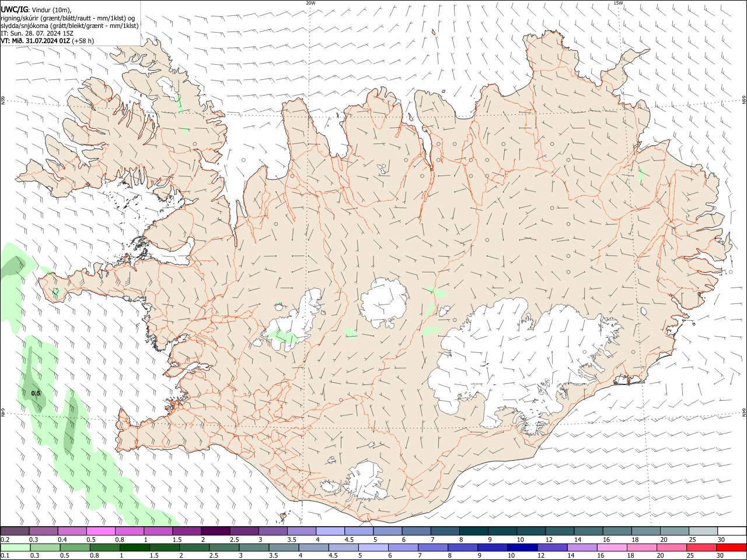
Task: Click the 'VT: Mið. 31.07.2024 01Z (+58 h)' line
Action: pyautogui.click(x=47, y=41)
